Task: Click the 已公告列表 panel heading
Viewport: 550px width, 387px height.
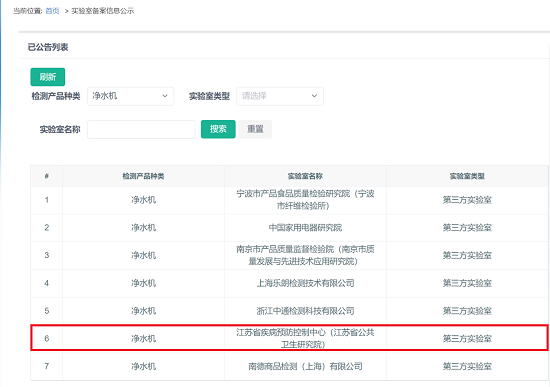Action: pos(48,47)
